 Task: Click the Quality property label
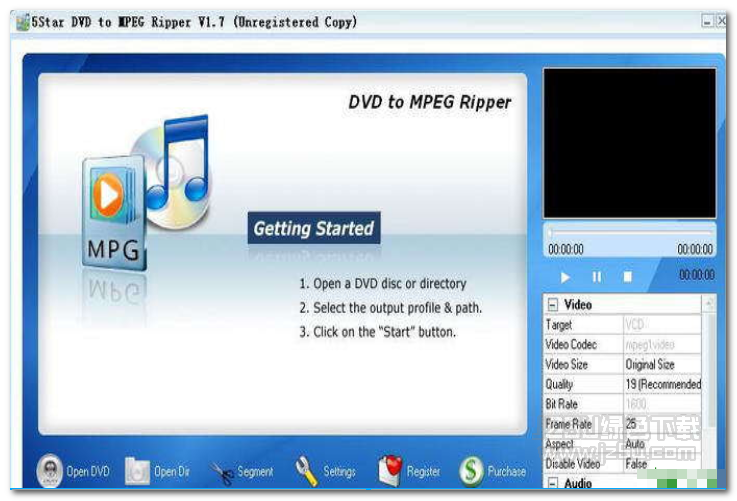pos(559,384)
